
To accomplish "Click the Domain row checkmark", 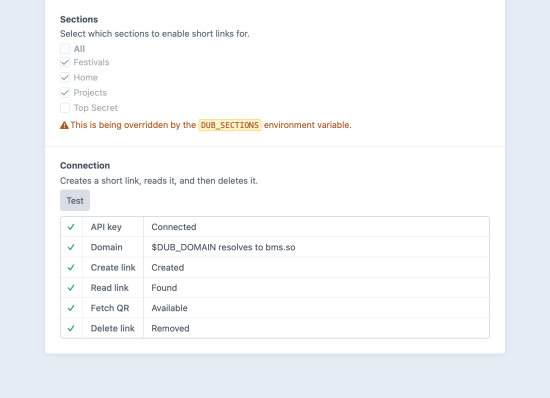I will tap(71, 247).
